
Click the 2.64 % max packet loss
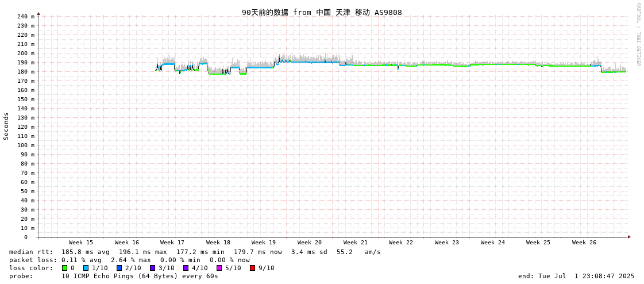tap(130, 260)
